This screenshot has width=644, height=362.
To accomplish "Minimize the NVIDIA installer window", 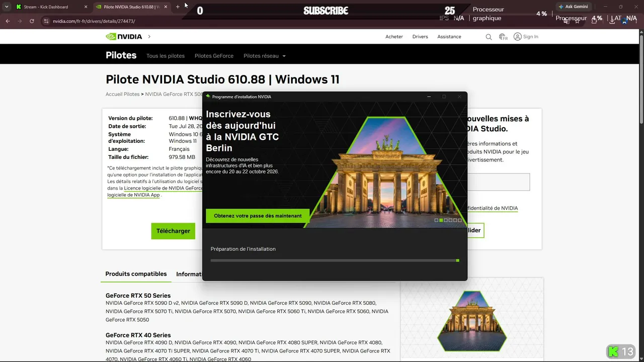I will [429, 97].
